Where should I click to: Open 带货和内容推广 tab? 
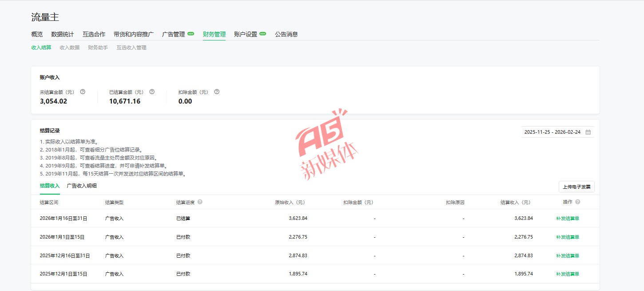[133, 34]
